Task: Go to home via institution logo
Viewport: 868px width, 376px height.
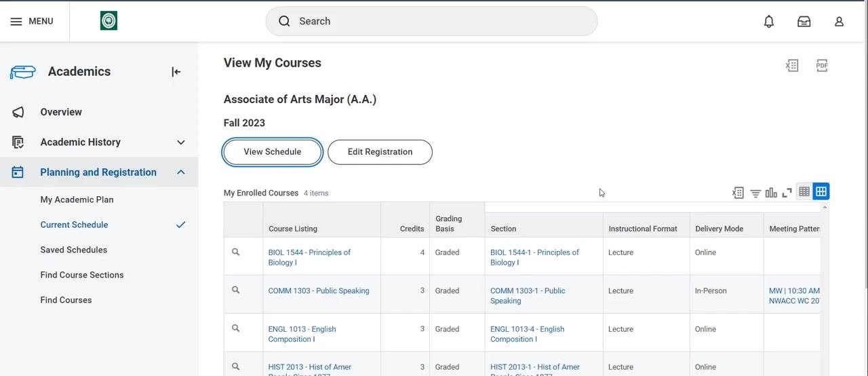Action: (108, 21)
